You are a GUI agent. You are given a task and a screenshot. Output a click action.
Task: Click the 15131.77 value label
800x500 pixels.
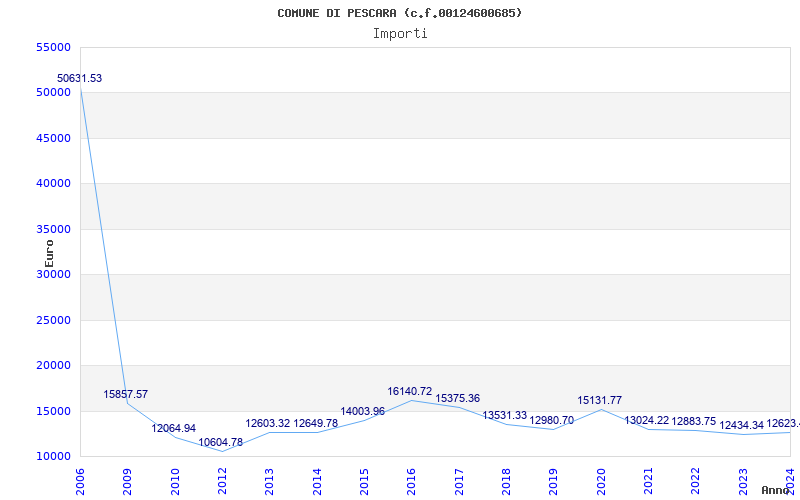(599, 401)
